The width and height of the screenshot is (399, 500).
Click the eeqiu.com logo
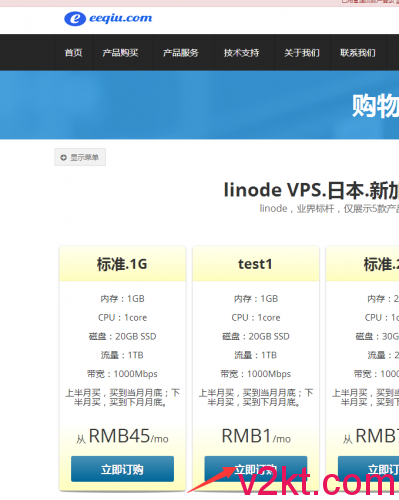(108, 18)
